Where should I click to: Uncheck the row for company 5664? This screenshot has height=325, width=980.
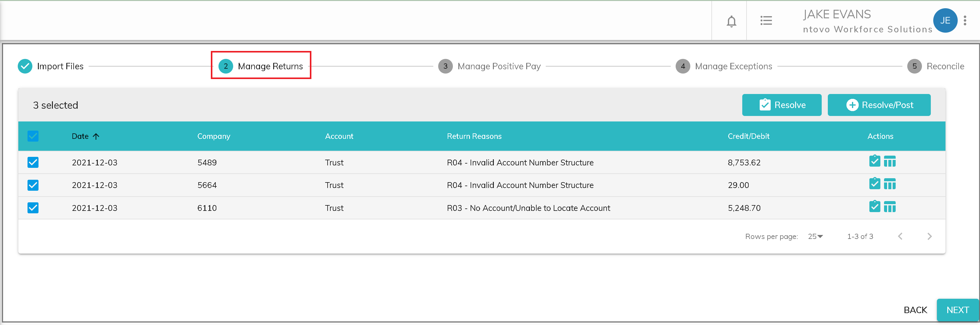coord(33,185)
